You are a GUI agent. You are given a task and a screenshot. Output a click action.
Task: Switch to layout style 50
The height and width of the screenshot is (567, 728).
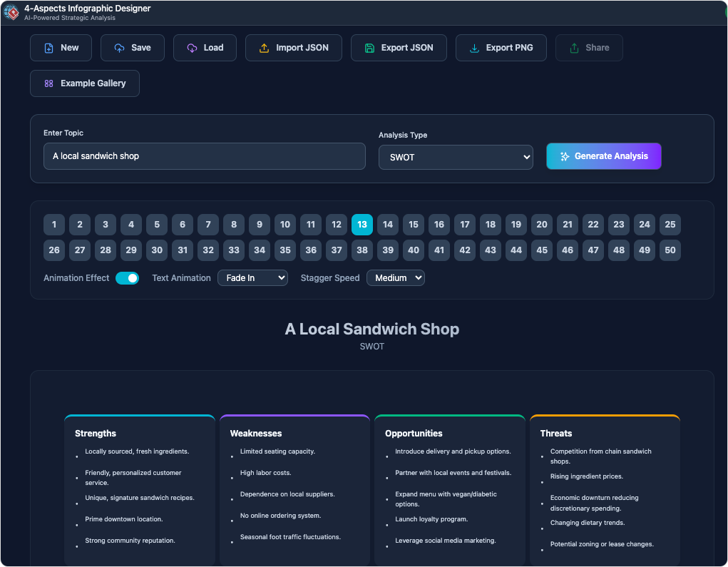point(670,250)
